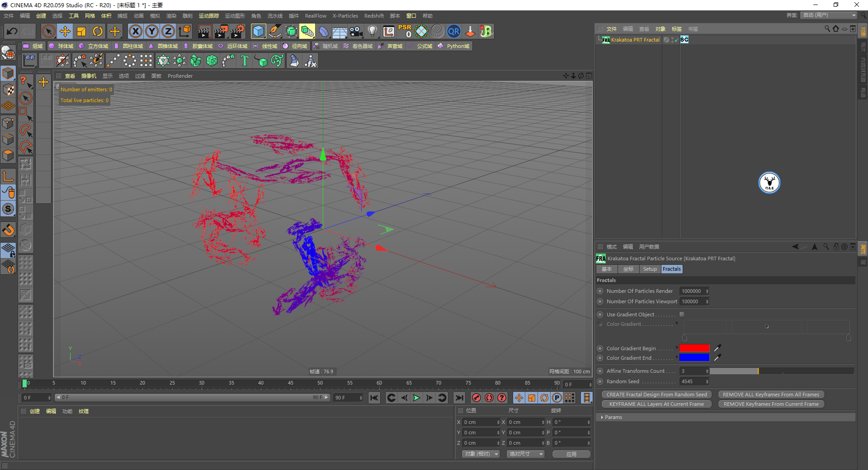Screen dimensions: 868x470
Task: Select Krakatoa PRT Fractal object
Action: tap(635, 40)
